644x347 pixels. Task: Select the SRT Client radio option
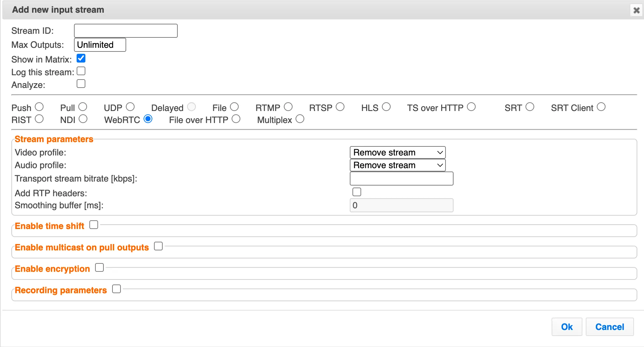click(x=601, y=107)
